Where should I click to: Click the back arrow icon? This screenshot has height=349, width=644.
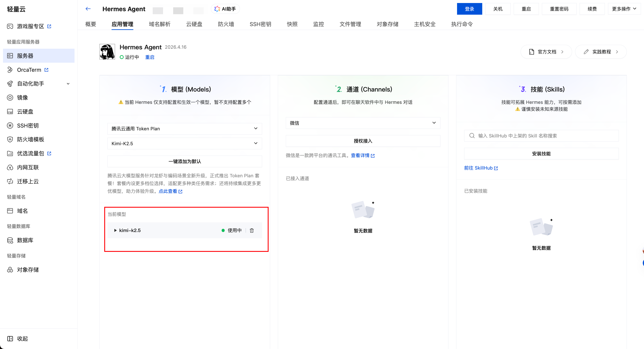coord(88,9)
